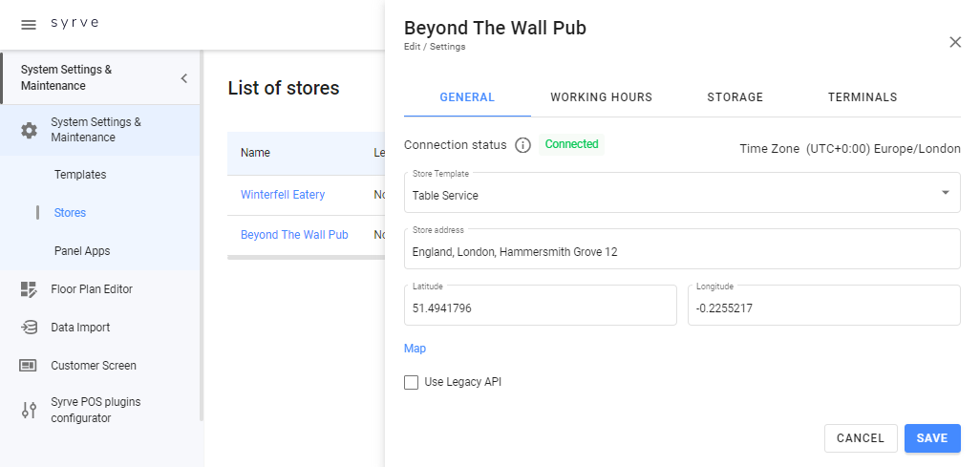Click the System Settings gear icon
The width and height of the screenshot is (980, 467).
tap(29, 130)
